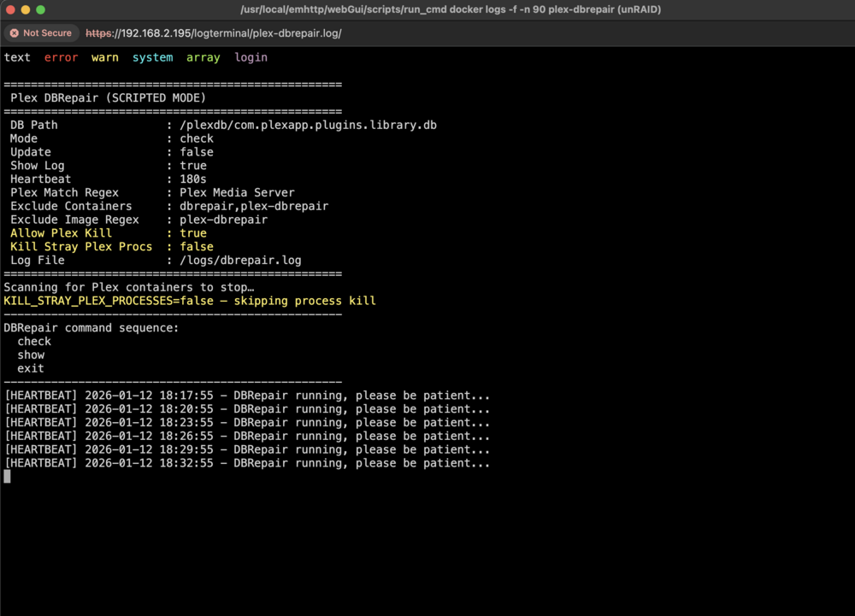Select the 'system' log filter

click(153, 57)
